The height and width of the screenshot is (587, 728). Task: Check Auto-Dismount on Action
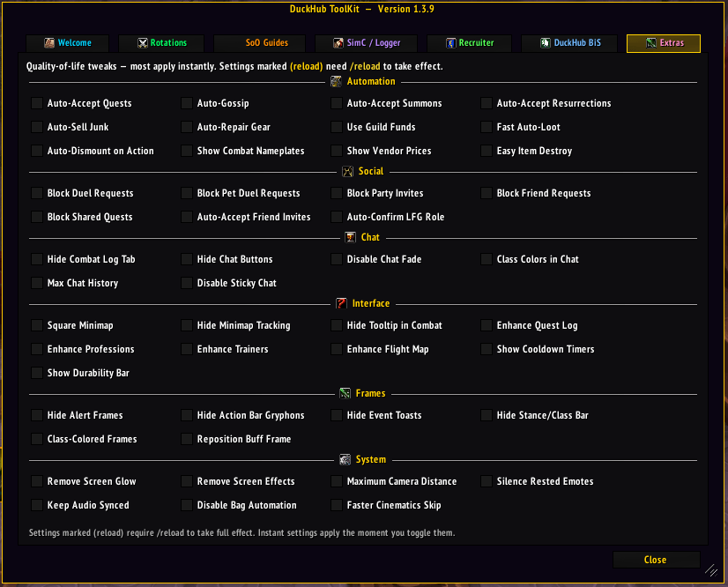click(37, 151)
